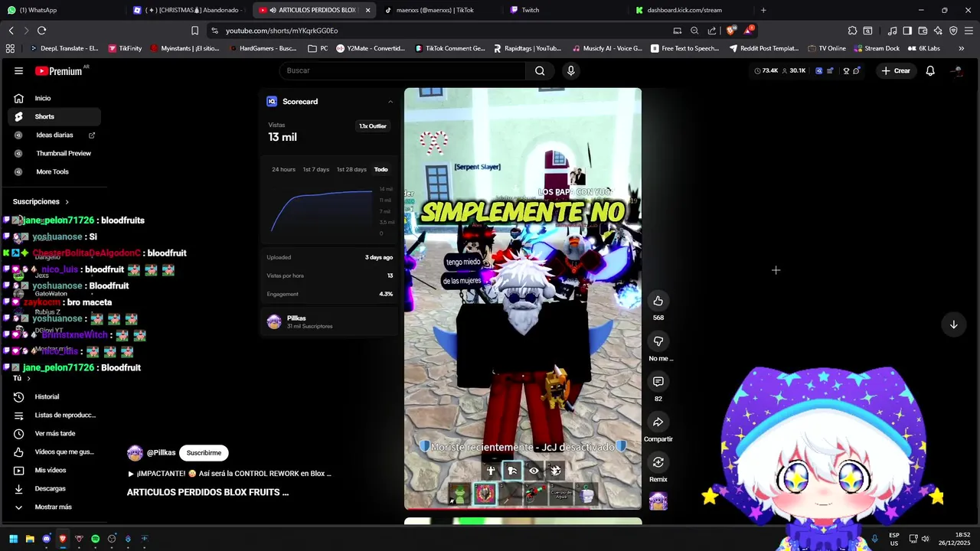Close the ARTICULOS PERDIDOS tab
This screenshot has width=980, height=551.
pyautogui.click(x=367, y=10)
